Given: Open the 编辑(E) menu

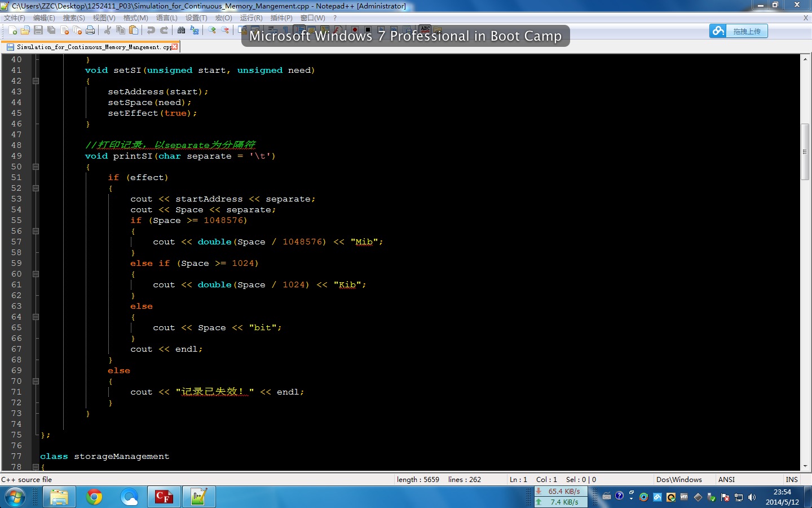Looking at the screenshot, I should click(44, 17).
